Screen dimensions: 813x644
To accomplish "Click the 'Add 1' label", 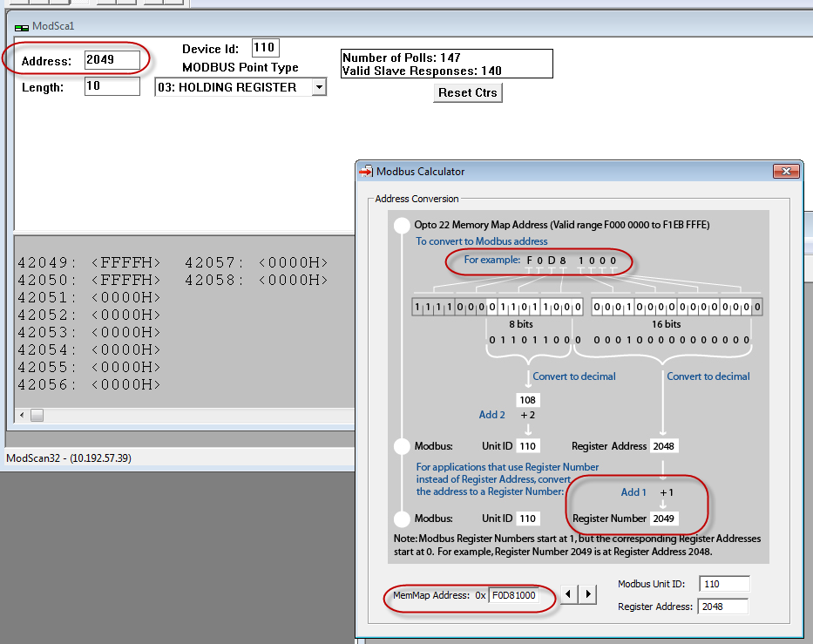I will pos(633,492).
